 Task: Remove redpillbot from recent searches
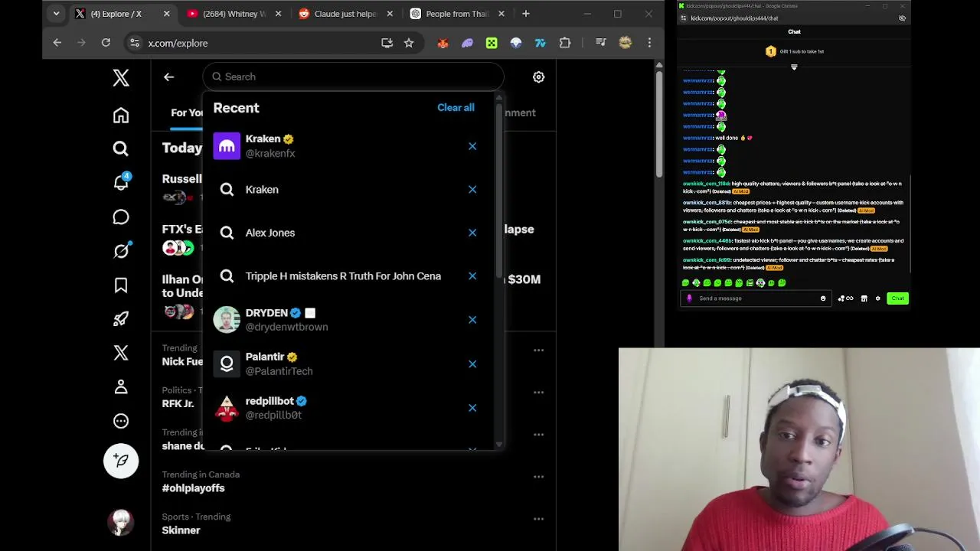(x=472, y=408)
